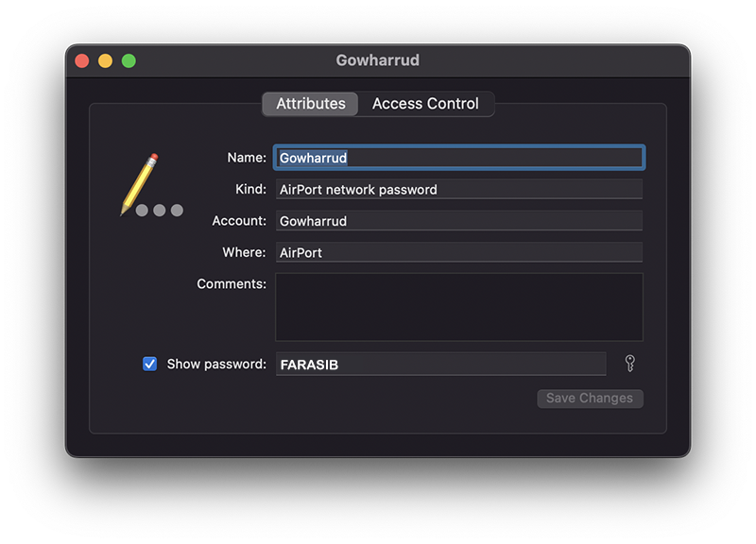Click into the Name field containing Gowharrud
Viewport: 756px width, 544px height.
459,158
